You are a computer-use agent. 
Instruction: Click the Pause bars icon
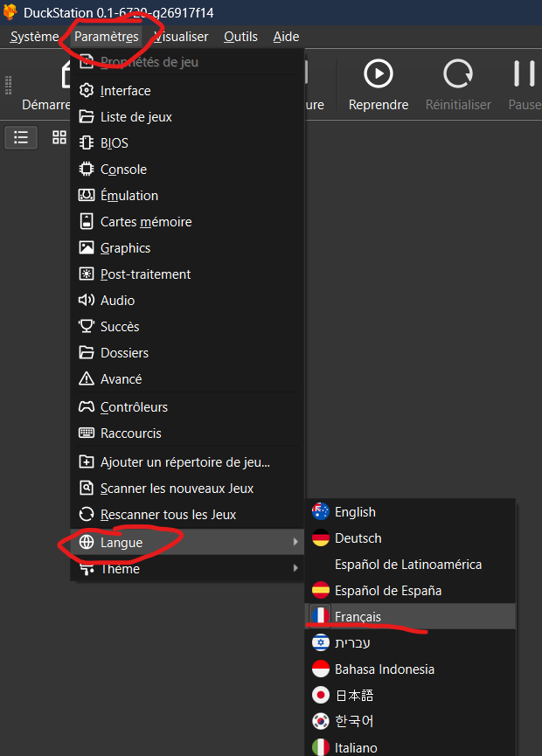coord(525,73)
